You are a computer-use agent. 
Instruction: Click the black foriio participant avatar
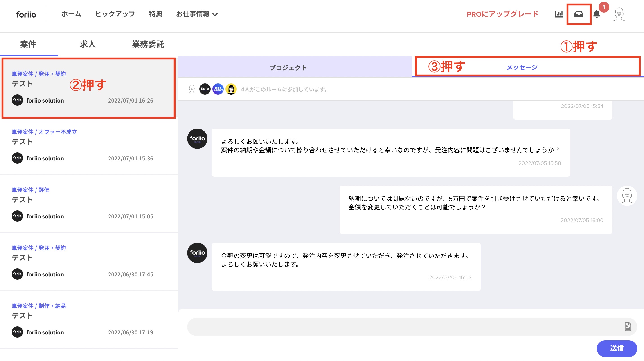tap(205, 89)
